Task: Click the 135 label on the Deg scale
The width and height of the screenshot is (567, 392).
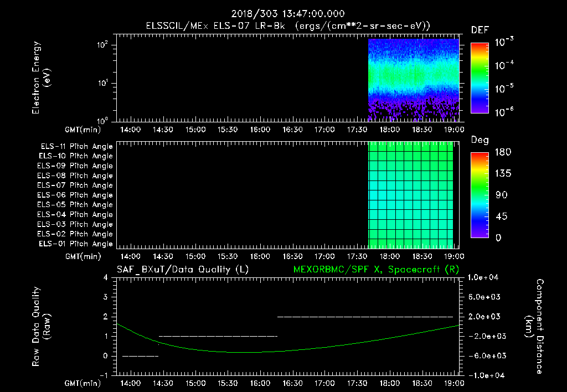Action: click(503, 174)
